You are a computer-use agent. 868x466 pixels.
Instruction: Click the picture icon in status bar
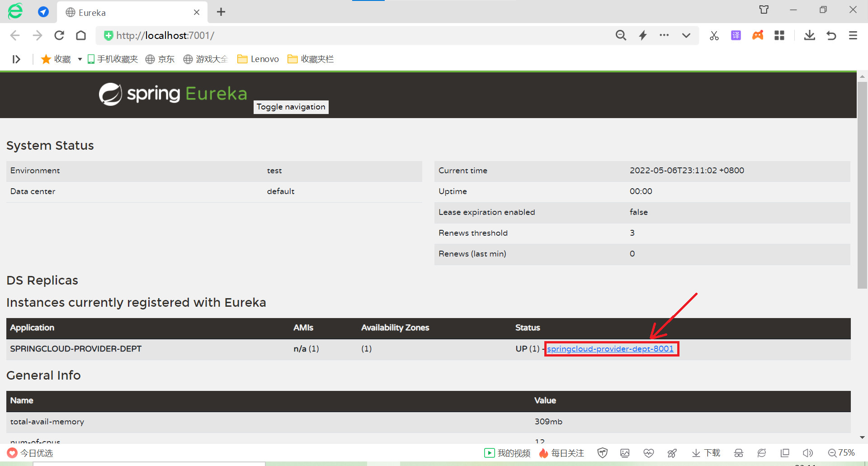click(625, 453)
